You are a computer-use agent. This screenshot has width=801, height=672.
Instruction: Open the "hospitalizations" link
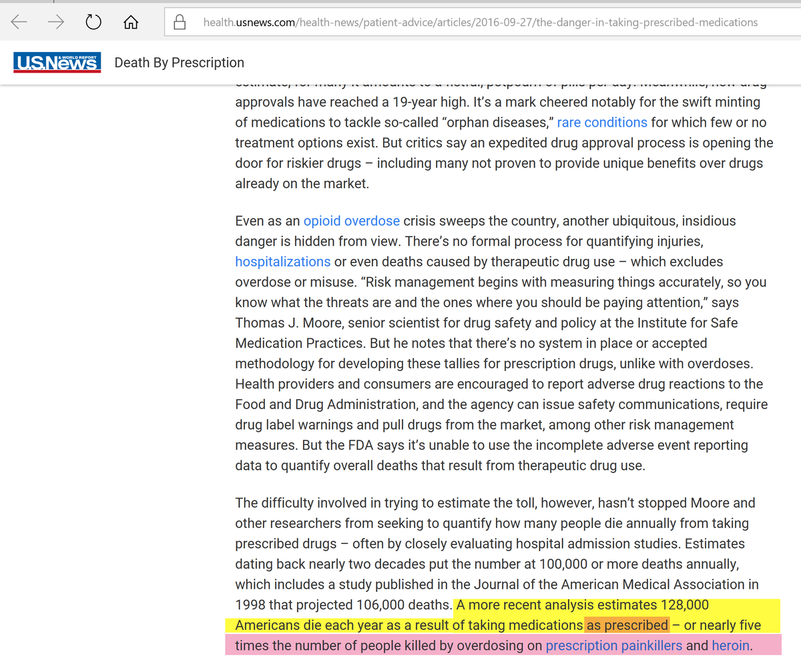pos(282,262)
